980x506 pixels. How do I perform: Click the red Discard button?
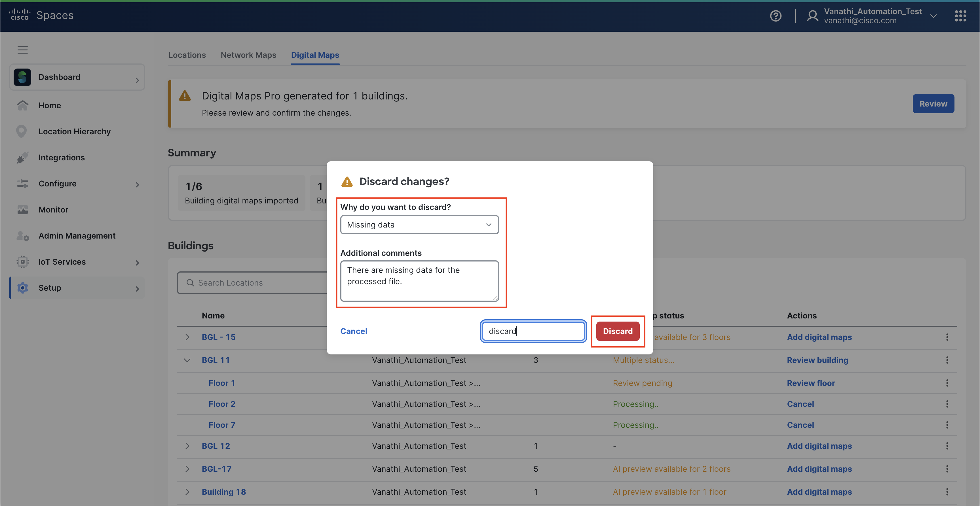(617, 331)
